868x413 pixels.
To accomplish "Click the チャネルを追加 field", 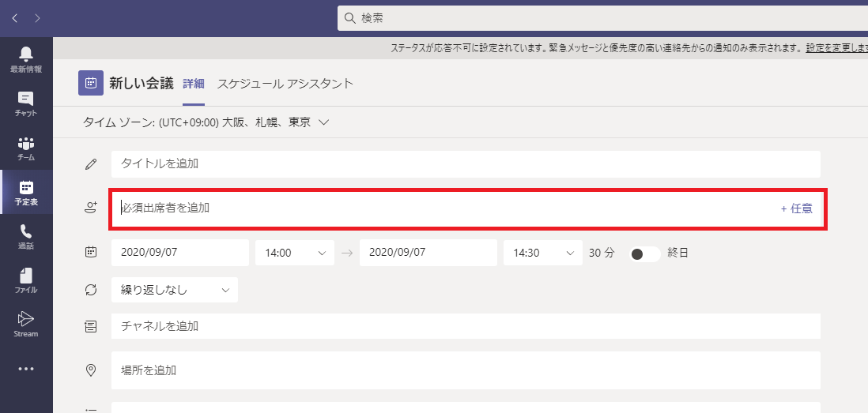I will point(466,326).
